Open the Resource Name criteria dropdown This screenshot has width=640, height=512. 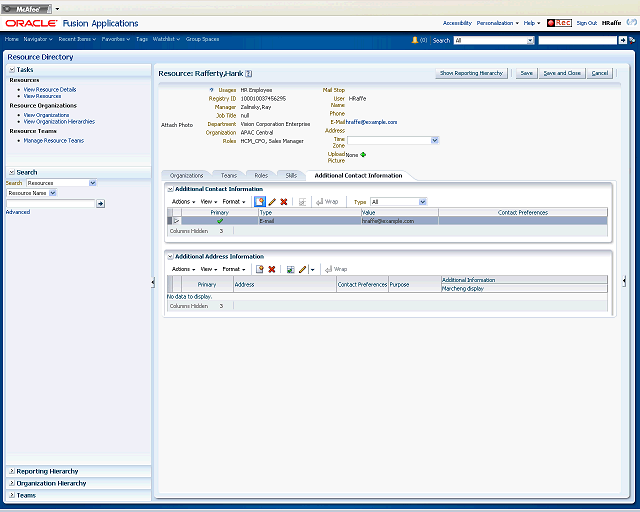tap(53, 193)
